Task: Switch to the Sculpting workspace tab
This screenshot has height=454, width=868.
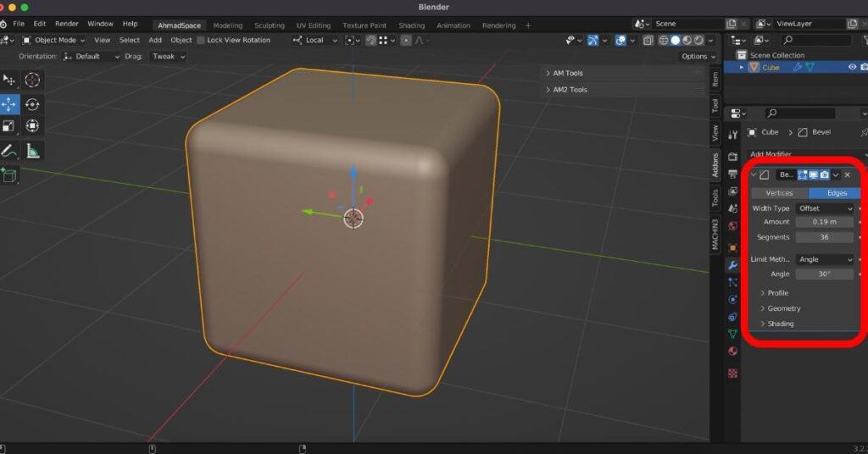Action: pos(270,25)
